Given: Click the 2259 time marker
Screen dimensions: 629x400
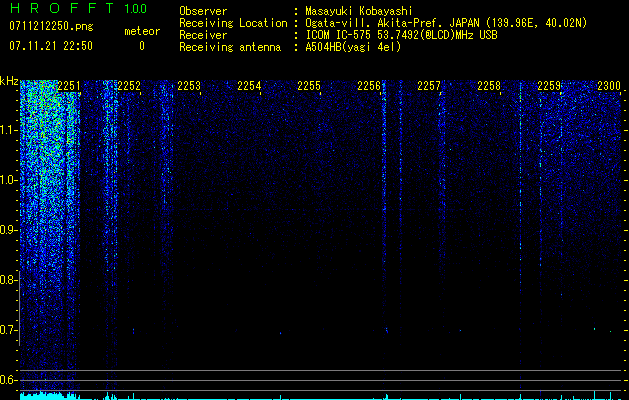Looking at the screenshot, I should coord(549,86).
